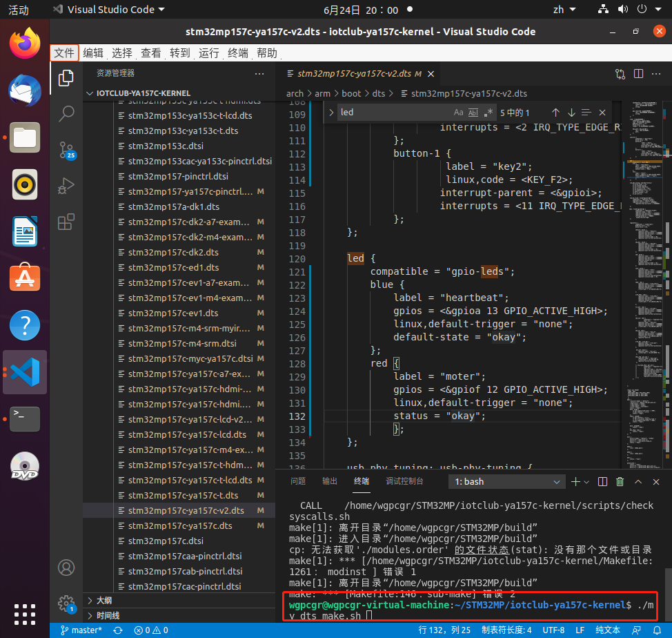Expand the replace field chevron
This screenshot has height=638, width=672.
(331, 113)
